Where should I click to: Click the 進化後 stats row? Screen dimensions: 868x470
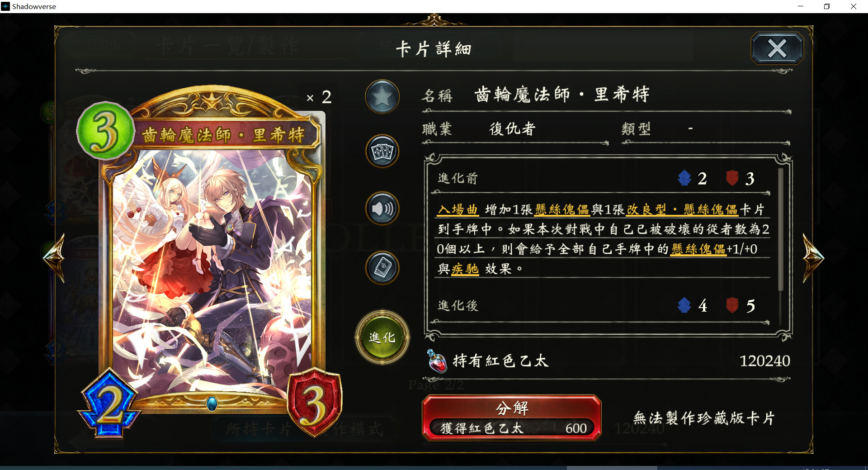click(601, 306)
